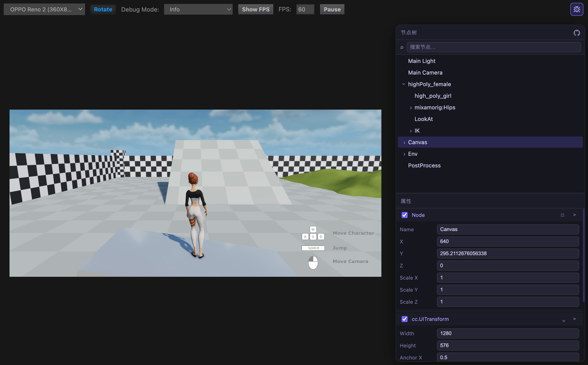Click the mouse icon in game view
This screenshot has height=365, width=588.
[x=313, y=262]
